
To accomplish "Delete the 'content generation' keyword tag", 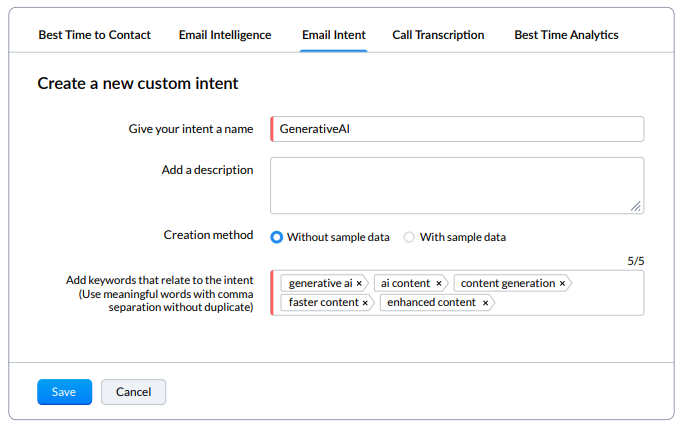I will coord(562,284).
